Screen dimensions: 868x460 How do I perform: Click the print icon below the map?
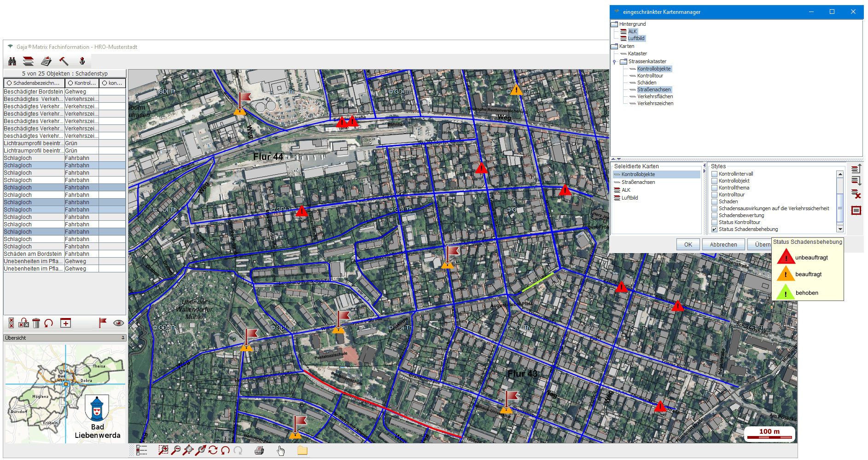[x=259, y=450]
